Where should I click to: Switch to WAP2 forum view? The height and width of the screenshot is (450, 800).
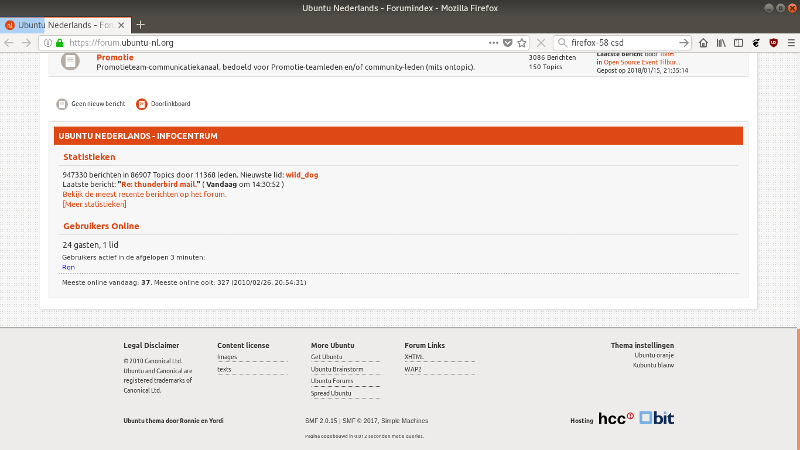click(413, 369)
